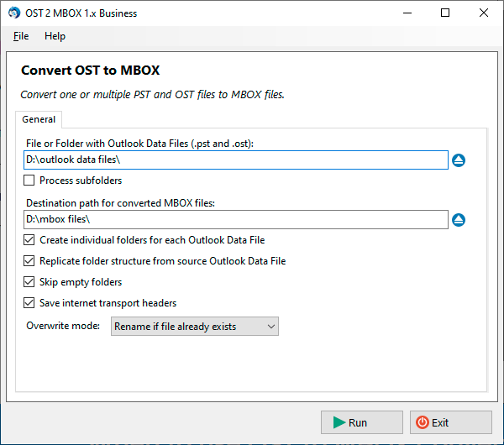The width and height of the screenshot is (504, 445).
Task: Uncheck Save internet transport headers
Action: click(x=29, y=303)
